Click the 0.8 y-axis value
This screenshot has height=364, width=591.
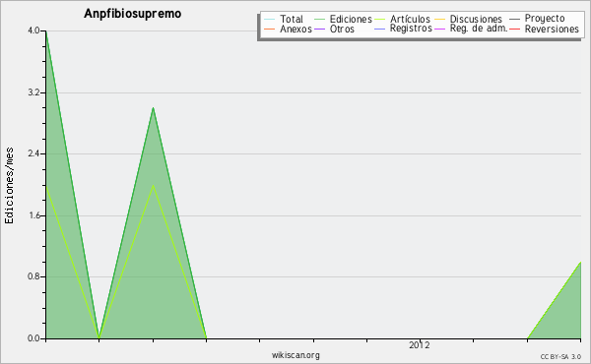[34, 276]
